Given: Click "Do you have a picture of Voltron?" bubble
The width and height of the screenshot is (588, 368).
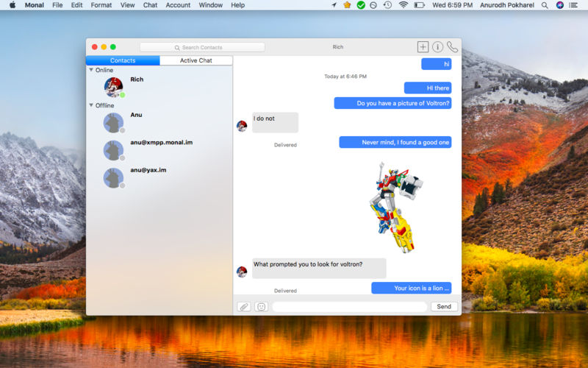Looking at the screenshot, I should click(x=392, y=103).
